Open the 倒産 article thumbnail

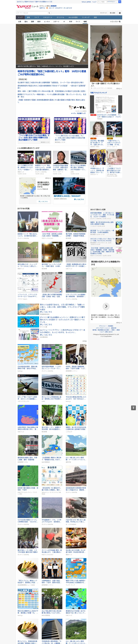[76, 252]
